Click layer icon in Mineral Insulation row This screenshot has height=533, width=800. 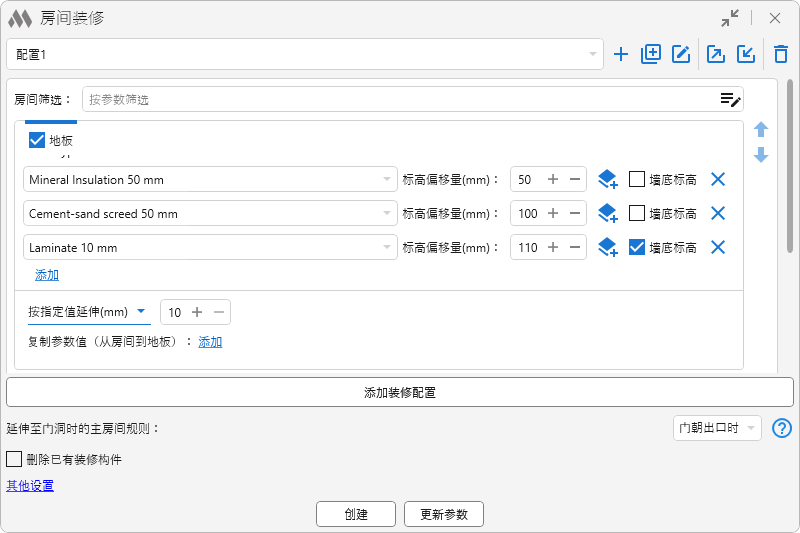(x=607, y=180)
